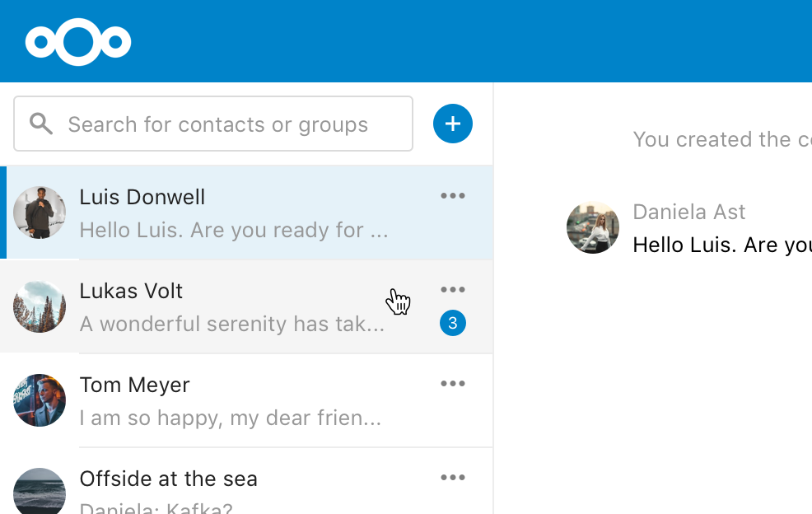Click Tom Meyer's avatar picture
Viewport: 812px width, 514px height.
click(40, 400)
